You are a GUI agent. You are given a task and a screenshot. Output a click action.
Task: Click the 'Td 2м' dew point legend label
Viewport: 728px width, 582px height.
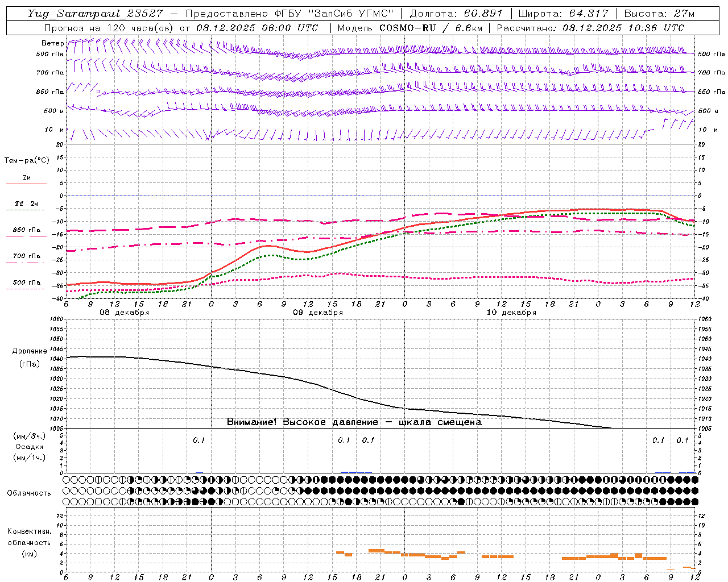pyautogui.click(x=26, y=203)
